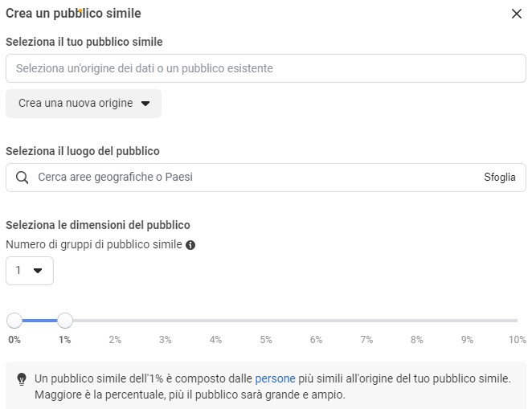532x409 pixels.
Task: Click the data source audience input field
Action: pos(265,68)
